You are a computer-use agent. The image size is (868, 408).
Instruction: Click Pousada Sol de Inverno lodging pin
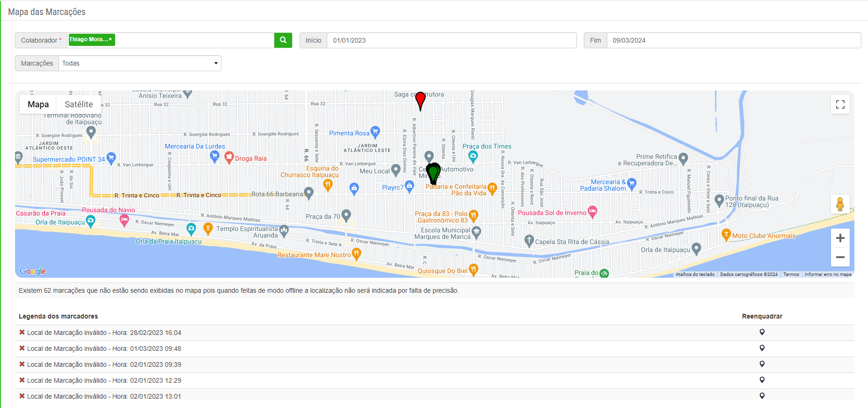coord(592,212)
